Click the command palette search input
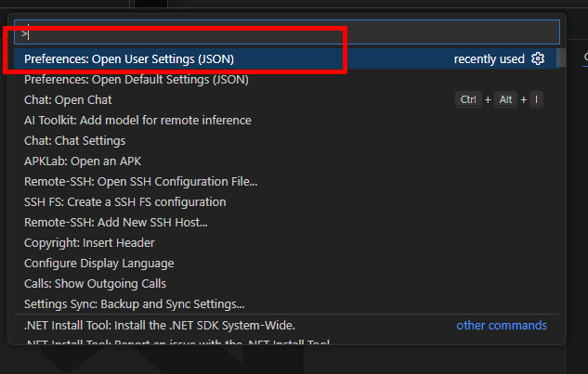 [286, 32]
